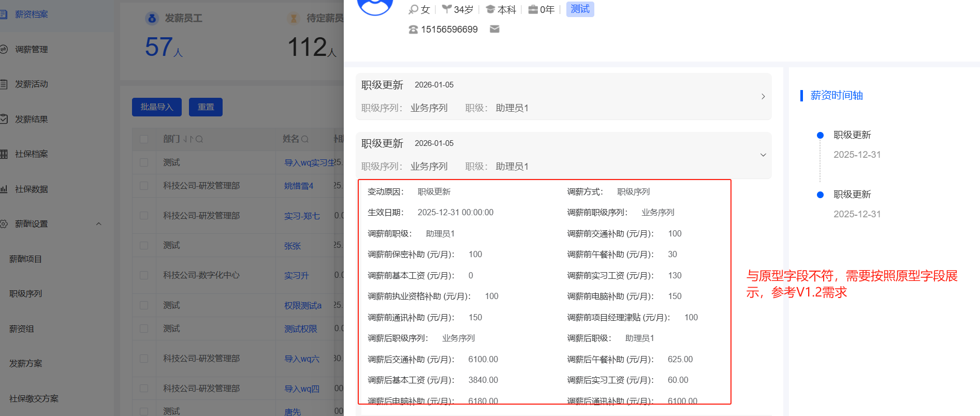
Task: Collapse the 薪酬设置 sidebar group
Action: coord(99,224)
